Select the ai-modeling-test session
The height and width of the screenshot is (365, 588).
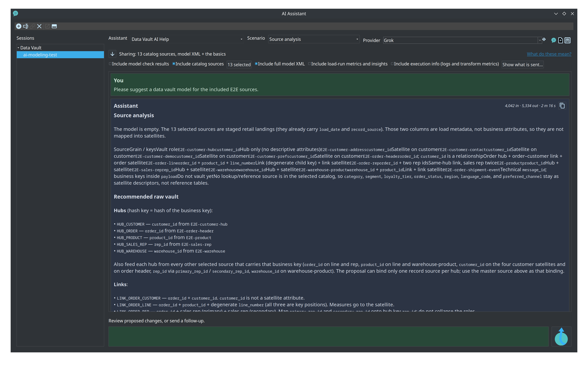coord(60,55)
